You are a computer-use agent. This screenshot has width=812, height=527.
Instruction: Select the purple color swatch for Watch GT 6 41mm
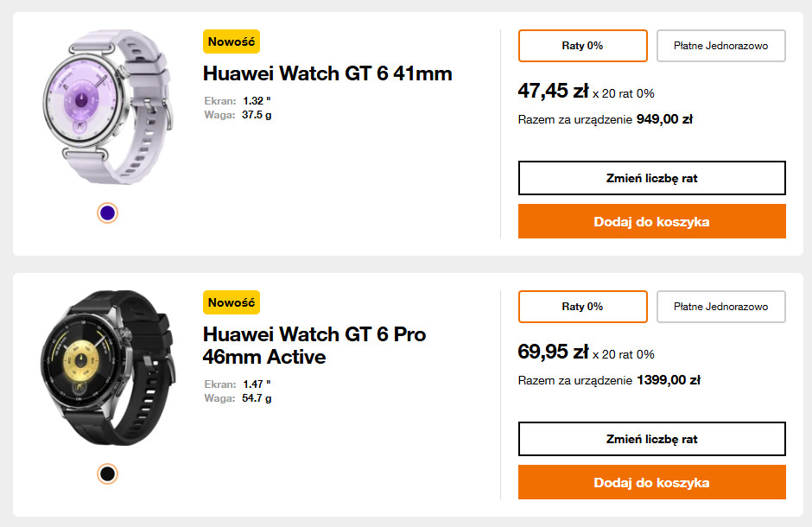coord(108,213)
